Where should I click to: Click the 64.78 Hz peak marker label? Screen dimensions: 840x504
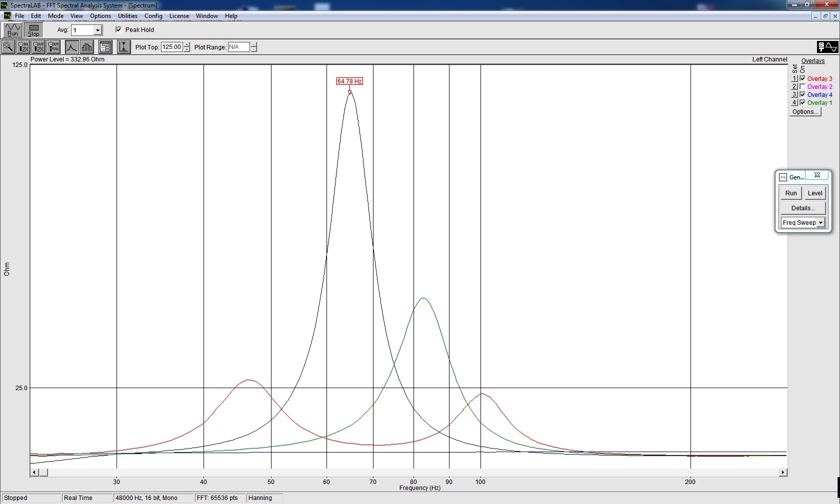(349, 81)
